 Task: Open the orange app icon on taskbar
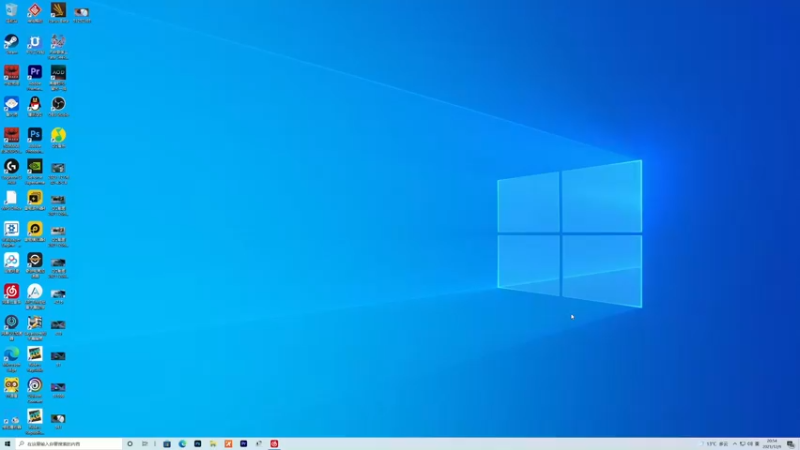[x=228, y=444]
